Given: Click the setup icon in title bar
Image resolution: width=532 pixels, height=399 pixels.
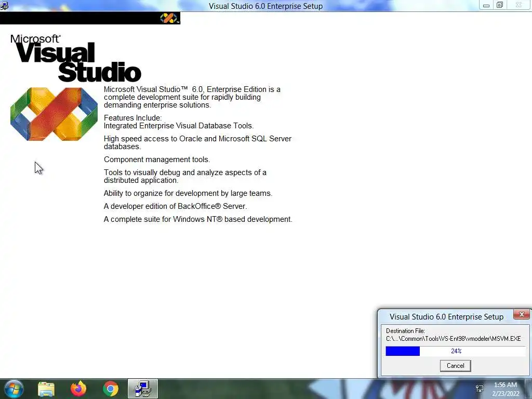Looking at the screenshot, I should pos(4,5).
